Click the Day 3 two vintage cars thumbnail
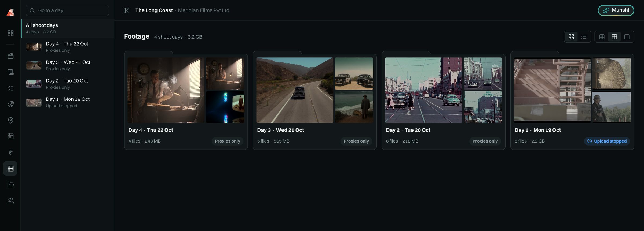The image size is (644, 231). [354, 73]
